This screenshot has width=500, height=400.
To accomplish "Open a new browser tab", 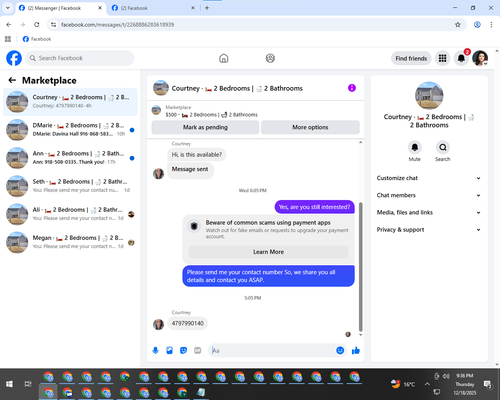I will [207, 8].
